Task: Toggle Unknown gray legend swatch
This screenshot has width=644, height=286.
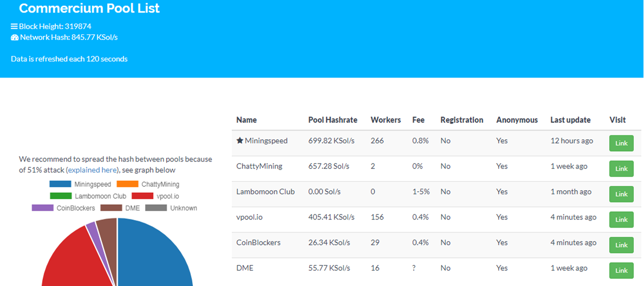Action: pyautogui.click(x=156, y=208)
